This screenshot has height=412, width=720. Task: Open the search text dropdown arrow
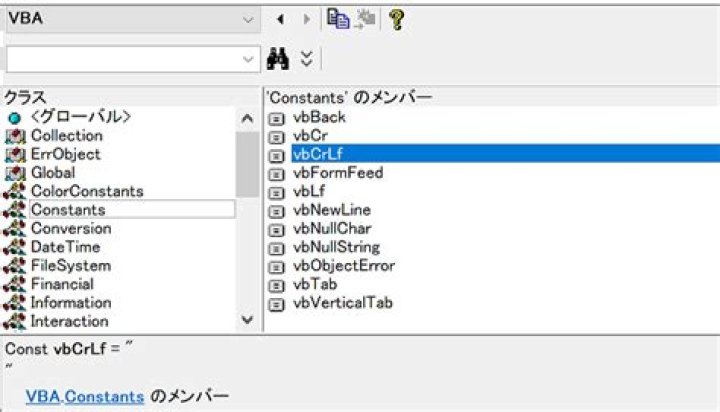(x=248, y=59)
